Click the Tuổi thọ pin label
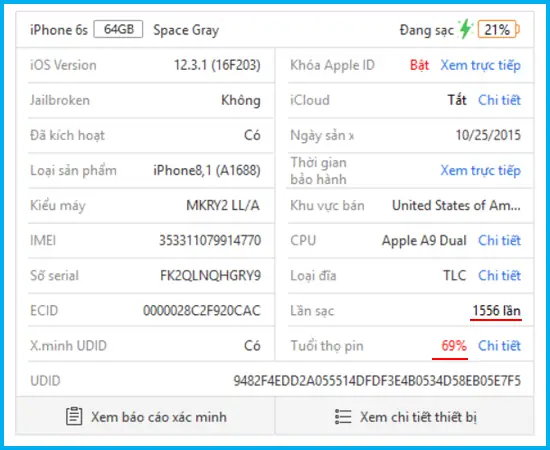Screen dimensions: 550x450 pos(327,346)
